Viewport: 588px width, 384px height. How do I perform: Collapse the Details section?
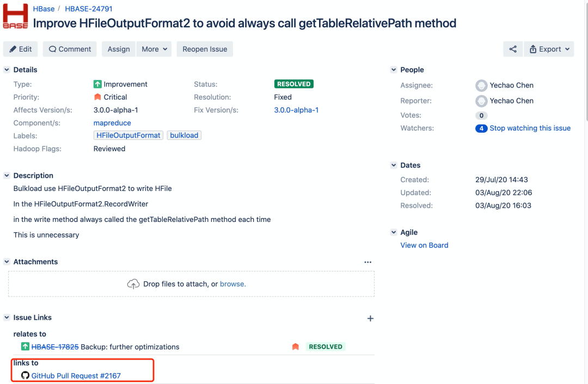pos(7,70)
